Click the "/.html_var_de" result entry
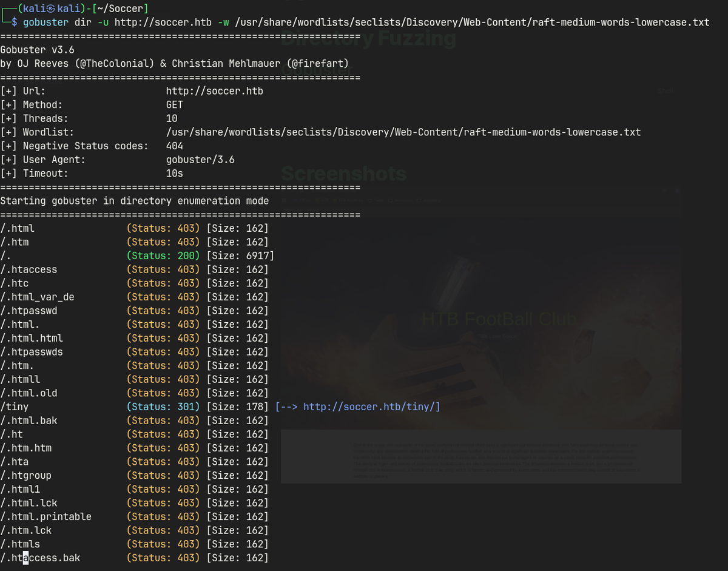 [38, 297]
